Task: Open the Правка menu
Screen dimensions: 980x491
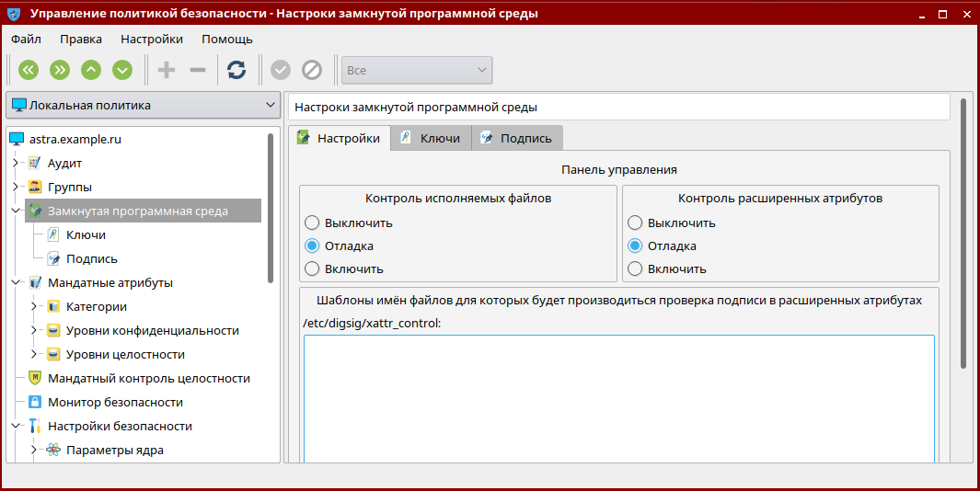Action: coord(81,39)
